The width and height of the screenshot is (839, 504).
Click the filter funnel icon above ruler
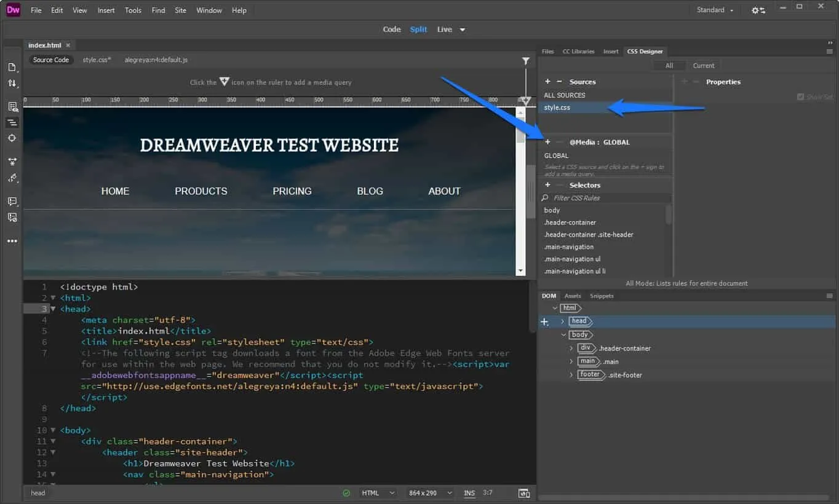[x=526, y=61]
